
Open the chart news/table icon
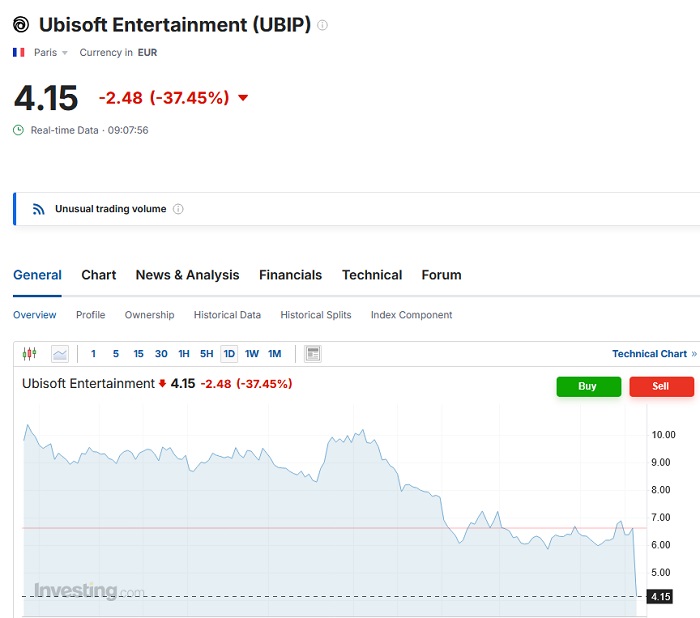pyautogui.click(x=313, y=354)
